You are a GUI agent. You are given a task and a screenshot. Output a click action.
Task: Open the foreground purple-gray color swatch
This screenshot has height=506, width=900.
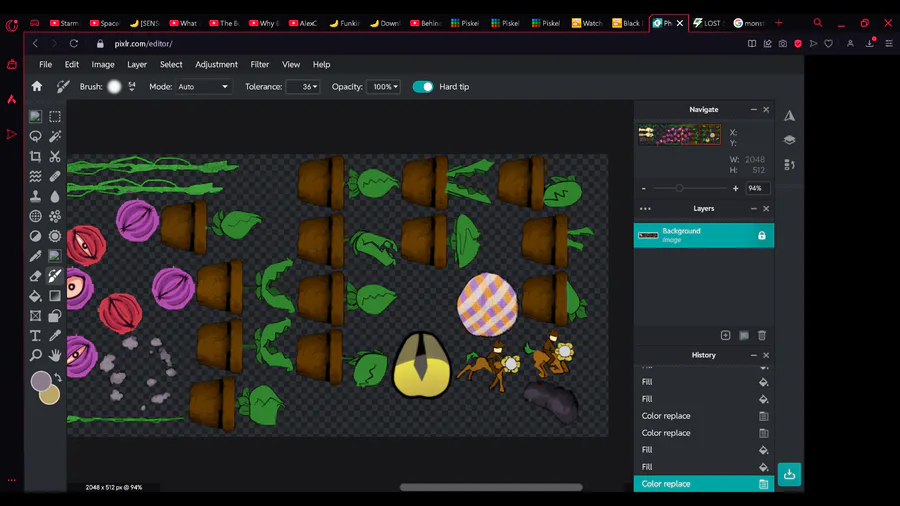pyautogui.click(x=40, y=380)
